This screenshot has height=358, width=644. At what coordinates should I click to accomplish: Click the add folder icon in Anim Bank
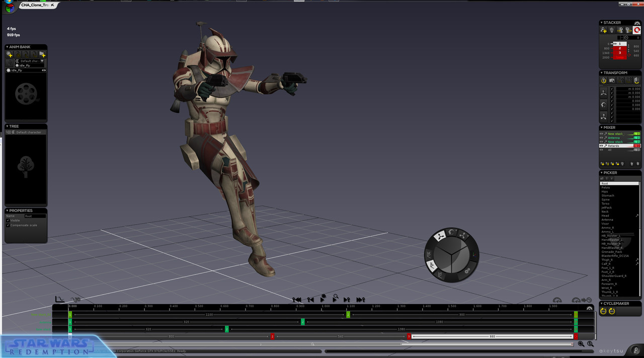pos(42,54)
